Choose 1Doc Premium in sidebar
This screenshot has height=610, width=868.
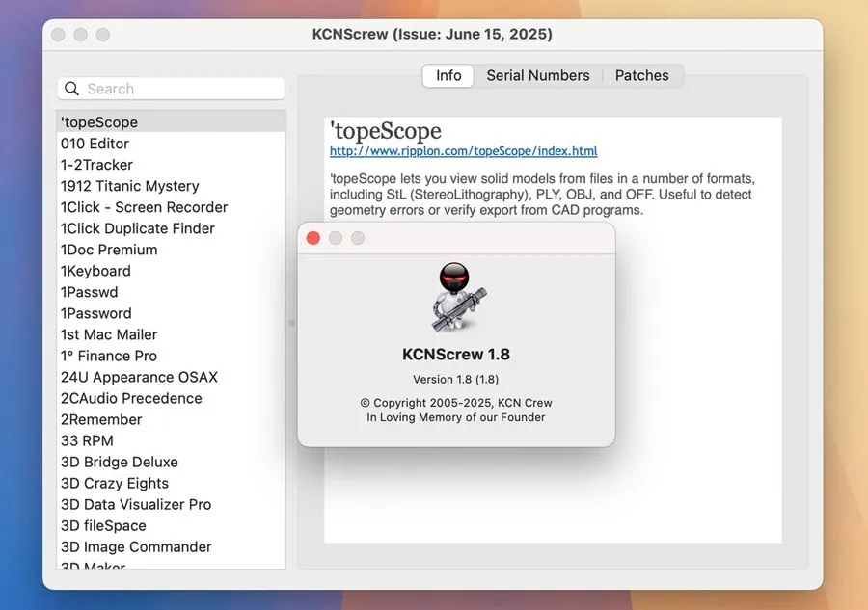(x=109, y=250)
